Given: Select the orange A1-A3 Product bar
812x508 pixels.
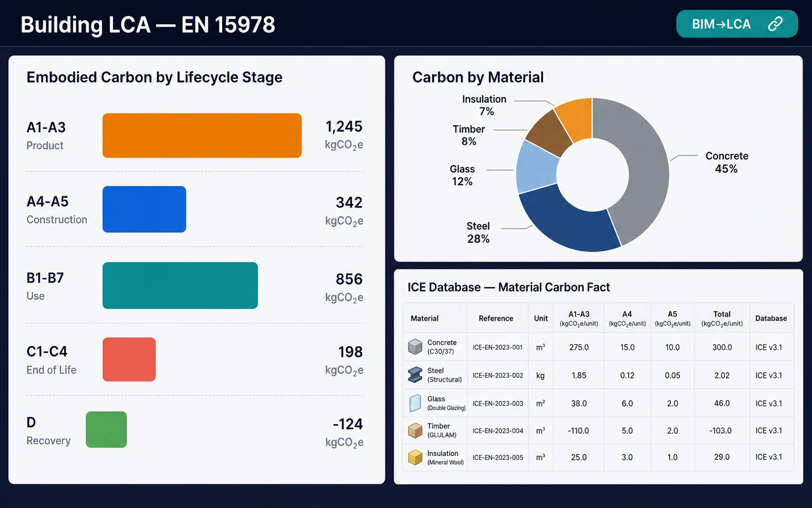Looking at the screenshot, I should (x=202, y=135).
